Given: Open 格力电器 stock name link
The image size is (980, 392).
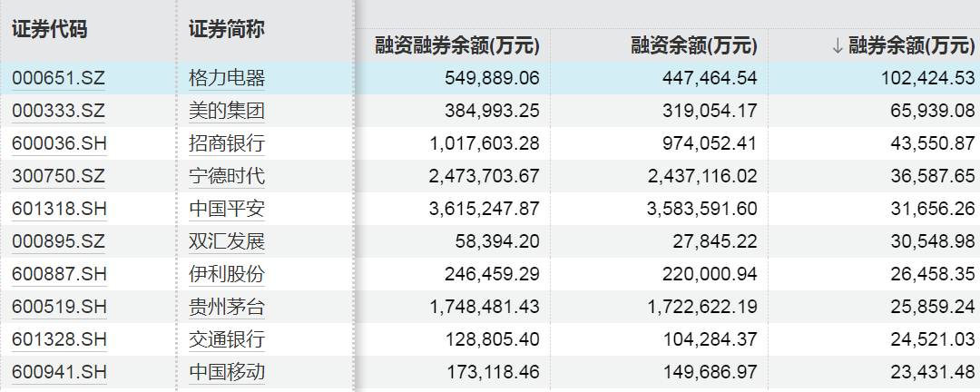Looking at the screenshot, I should pos(227,78).
